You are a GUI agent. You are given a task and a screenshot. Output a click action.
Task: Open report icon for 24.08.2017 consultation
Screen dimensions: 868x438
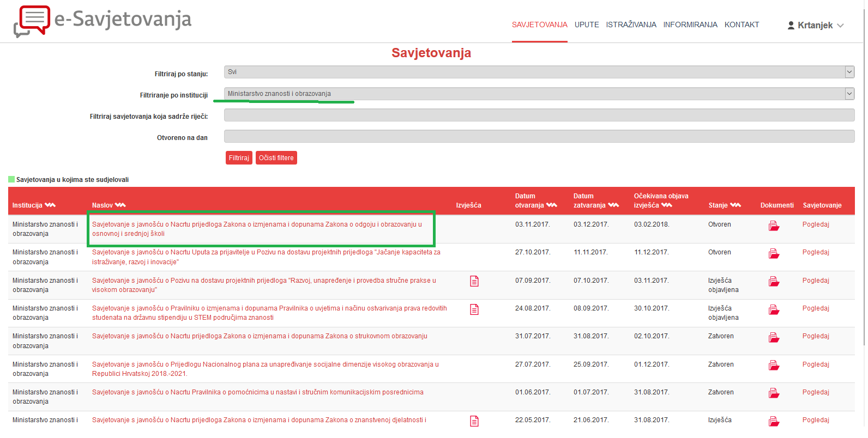474,309
